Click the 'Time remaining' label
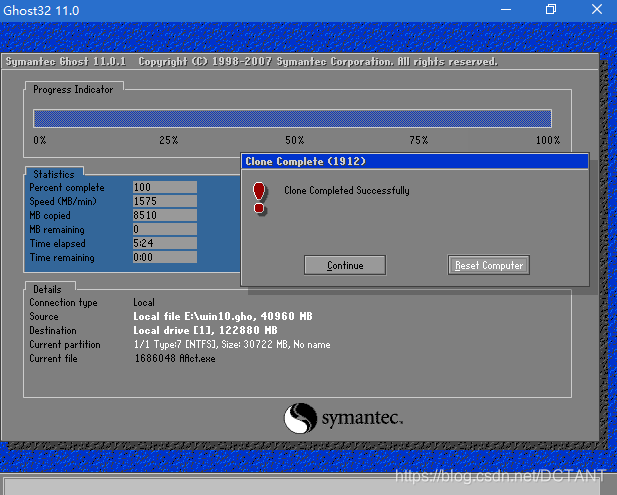Viewport: 617px width, 495px height. point(62,258)
